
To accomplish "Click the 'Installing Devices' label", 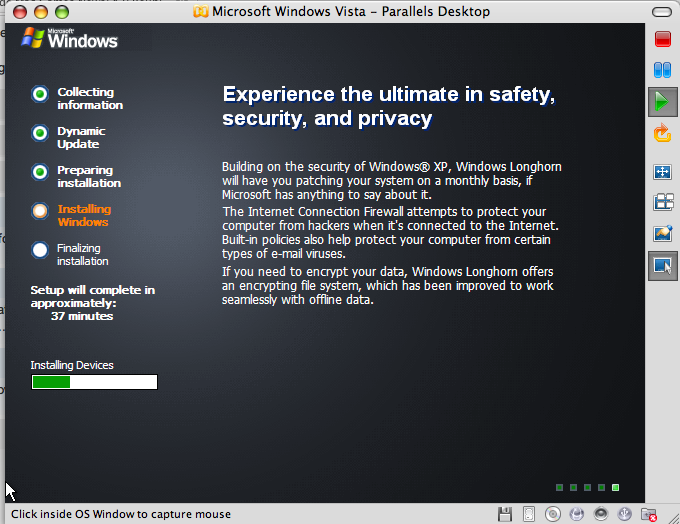I will click(x=72, y=365).
